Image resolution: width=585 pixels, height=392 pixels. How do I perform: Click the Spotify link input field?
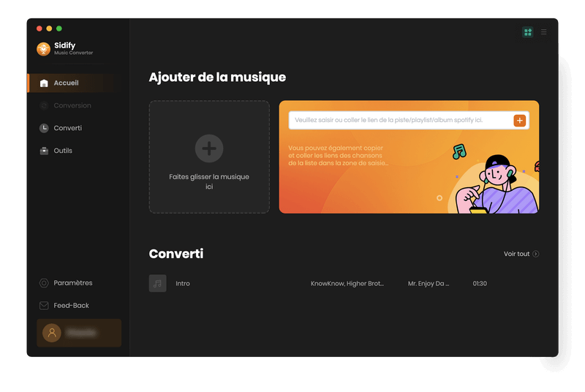tap(399, 120)
